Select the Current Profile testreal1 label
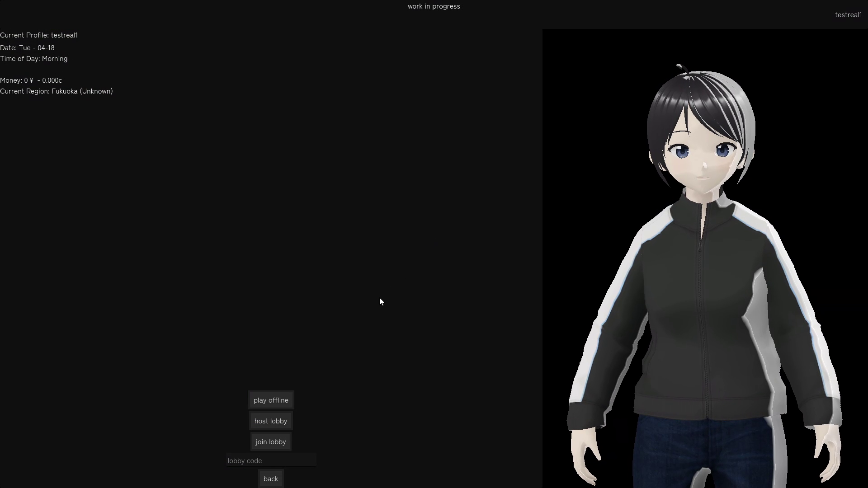 point(39,35)
